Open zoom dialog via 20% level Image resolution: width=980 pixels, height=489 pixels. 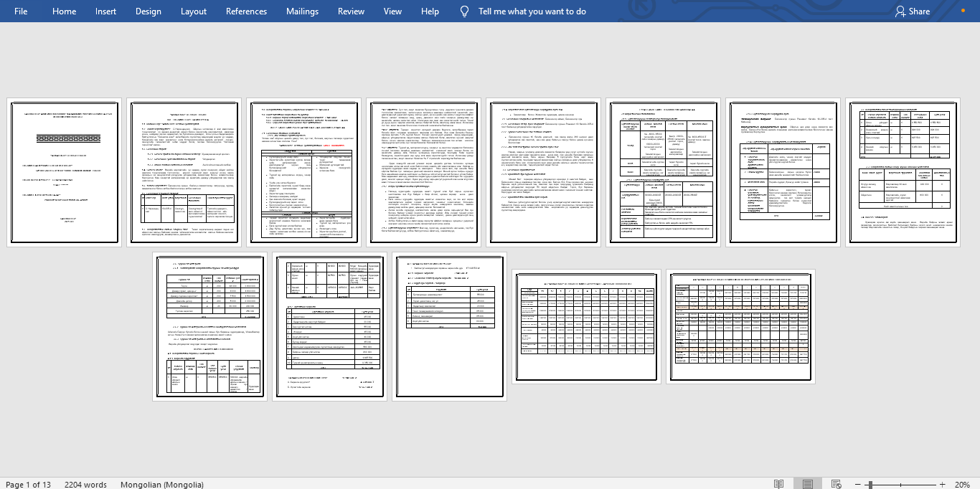(x=962, y=485)
